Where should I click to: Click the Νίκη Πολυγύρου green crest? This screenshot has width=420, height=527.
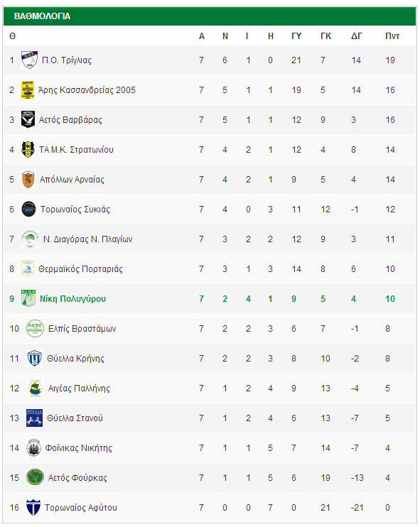pos(28,298)
